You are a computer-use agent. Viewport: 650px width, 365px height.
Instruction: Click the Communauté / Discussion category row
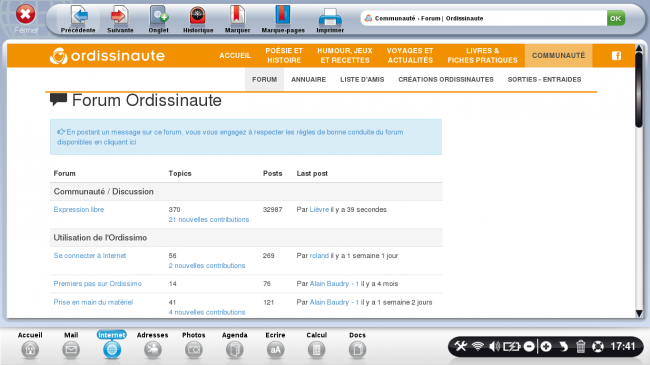246,192
